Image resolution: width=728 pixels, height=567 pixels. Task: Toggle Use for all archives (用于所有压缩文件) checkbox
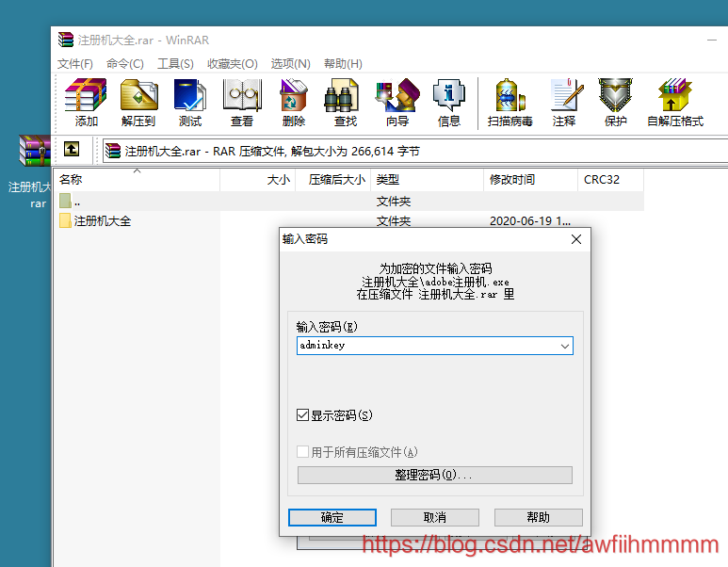coord(302,451)
